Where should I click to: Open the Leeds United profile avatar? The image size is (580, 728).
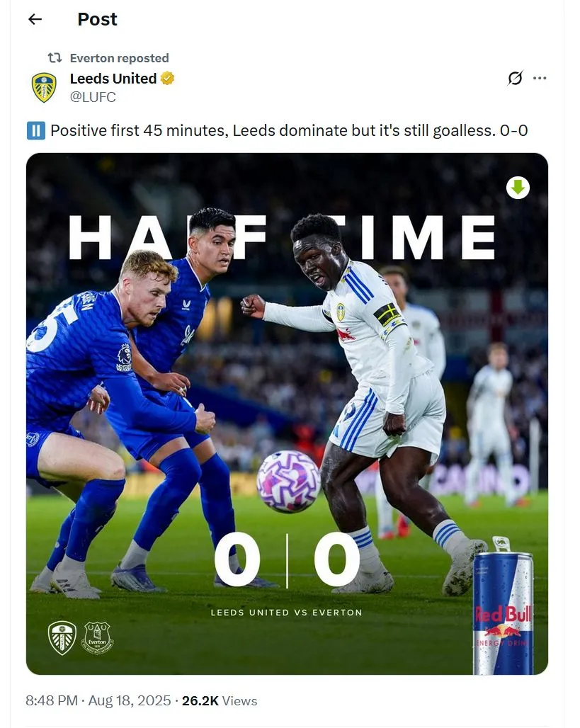tap(44, 88)
